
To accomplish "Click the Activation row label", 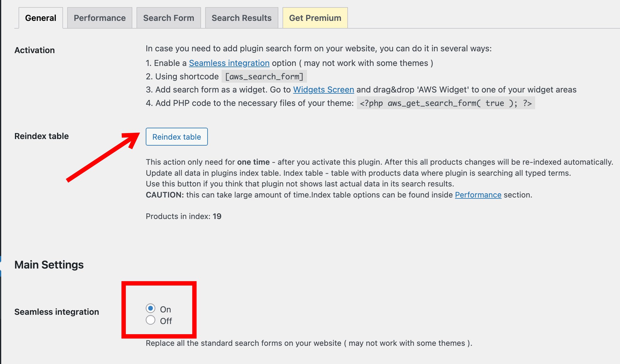I will point(35,50).
